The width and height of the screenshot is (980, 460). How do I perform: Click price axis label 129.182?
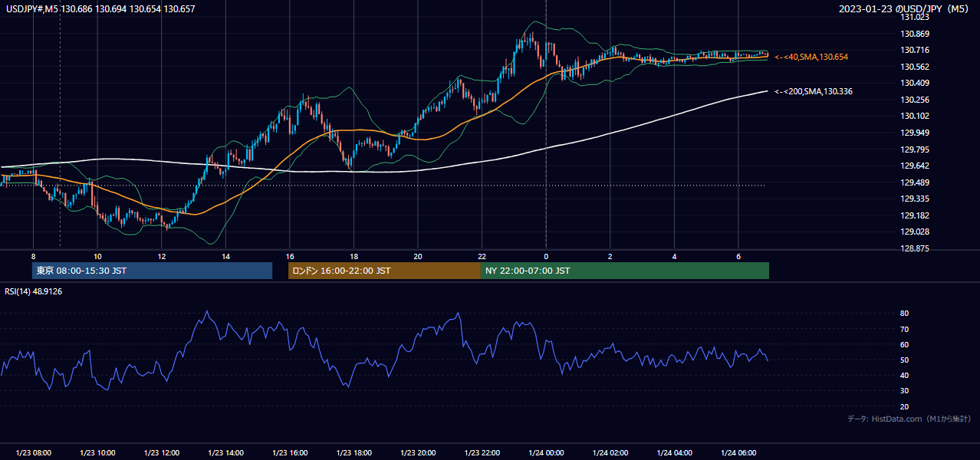[x=915, y=215]
